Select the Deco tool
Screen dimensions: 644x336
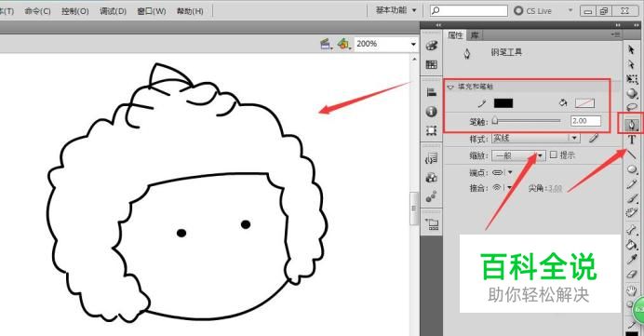(x=632, y=212)
